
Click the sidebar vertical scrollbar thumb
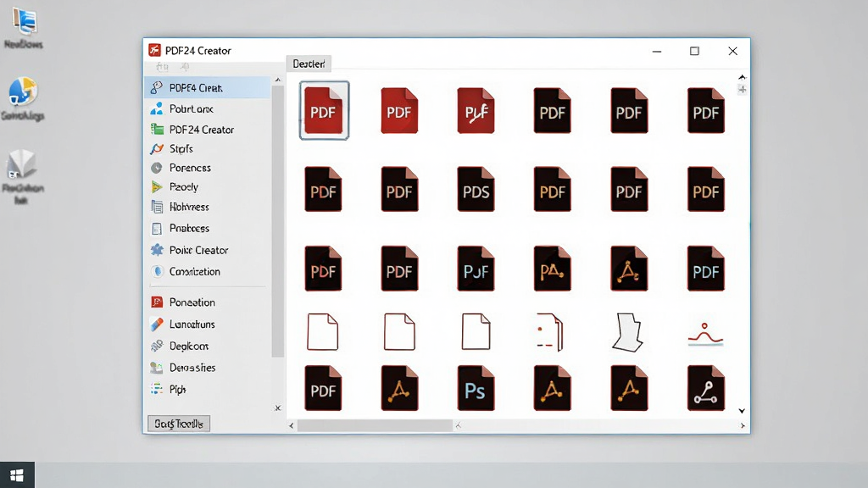278,221
